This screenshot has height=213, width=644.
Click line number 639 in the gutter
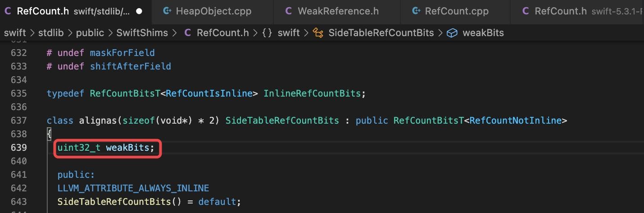19,148
